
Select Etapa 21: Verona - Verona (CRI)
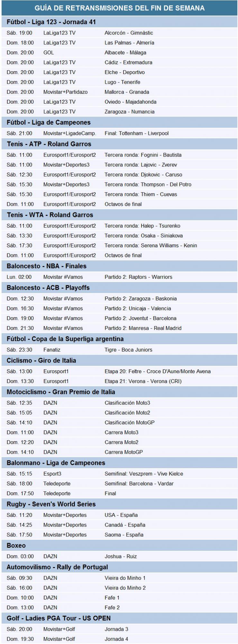point(143,382)
